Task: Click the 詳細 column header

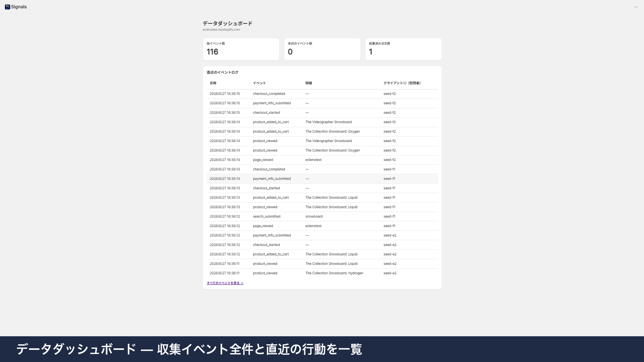Action: tap(309, 83)
